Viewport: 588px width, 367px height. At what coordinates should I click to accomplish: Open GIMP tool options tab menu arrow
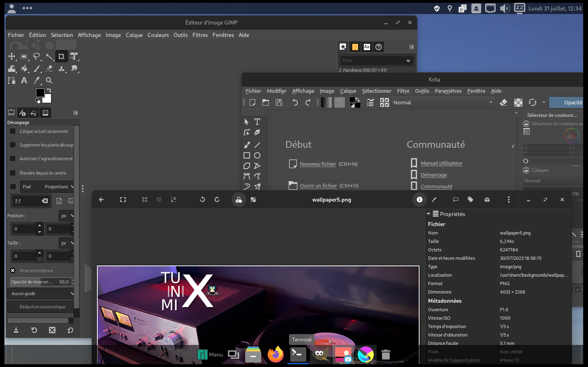point(76,113)
